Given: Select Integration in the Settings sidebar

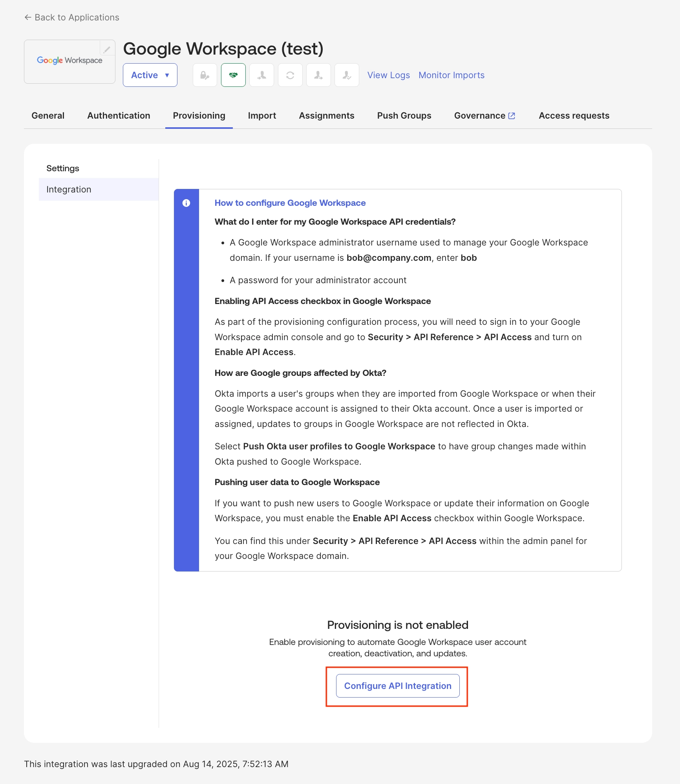Looking at the screenshot, I should [x=99, y=189].
